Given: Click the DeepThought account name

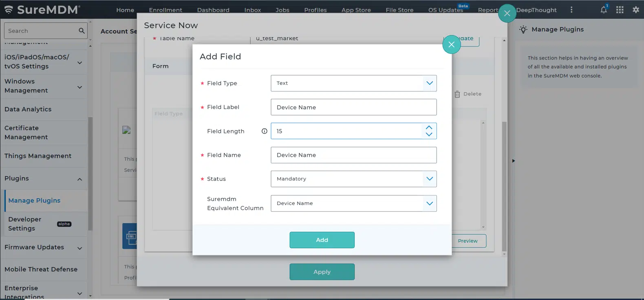Looking at the screenshot, I should (x=536, y=10).
